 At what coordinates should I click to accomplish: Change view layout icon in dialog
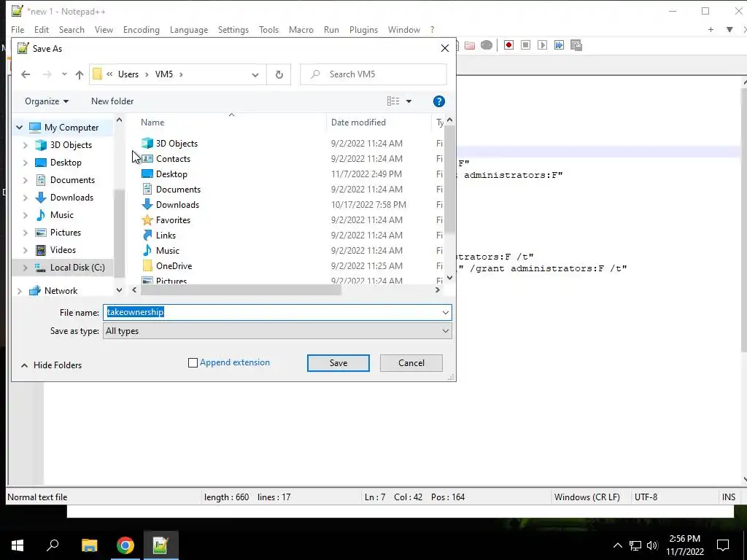393,101
